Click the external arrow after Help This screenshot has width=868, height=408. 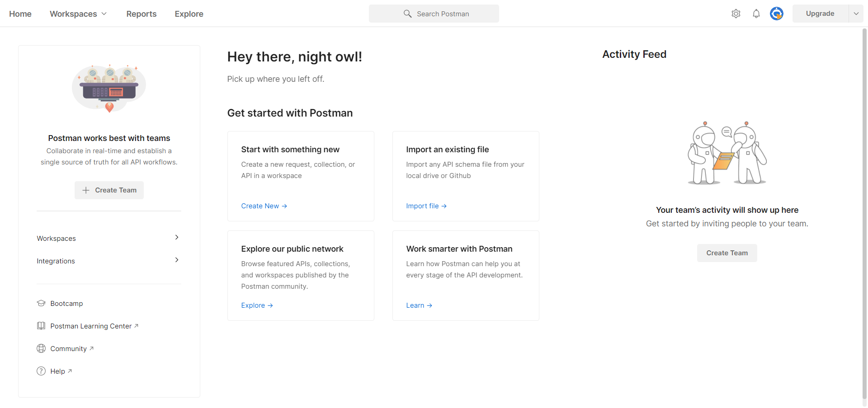click(70, 371)
